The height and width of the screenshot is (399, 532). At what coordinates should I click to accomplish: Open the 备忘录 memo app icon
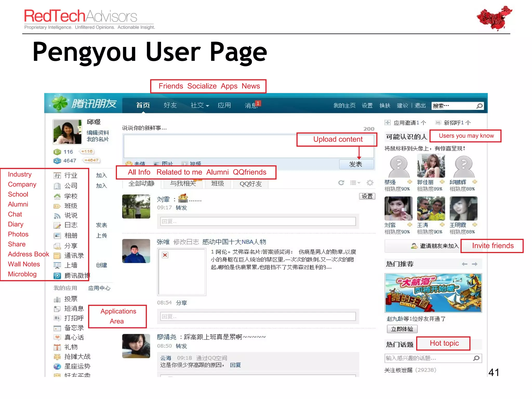click(57, 328)
